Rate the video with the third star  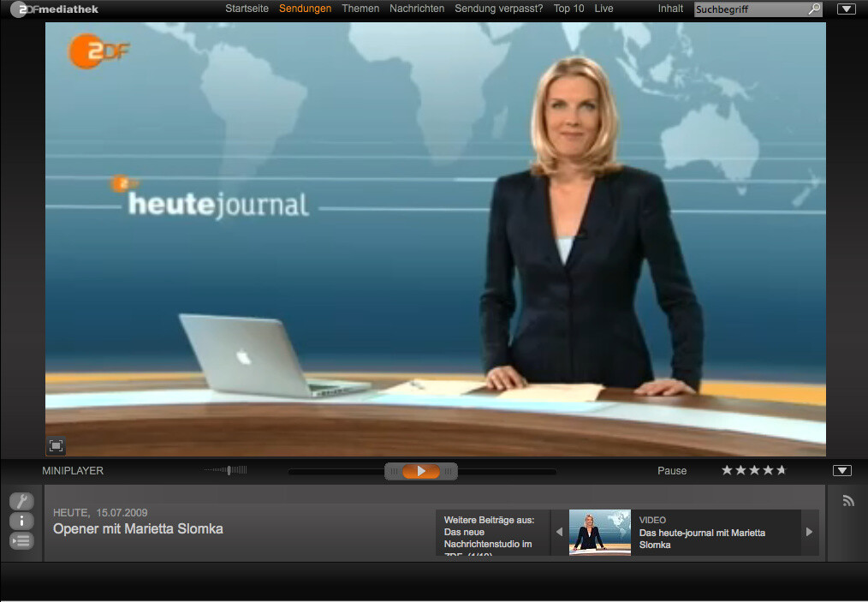[754, 470]
